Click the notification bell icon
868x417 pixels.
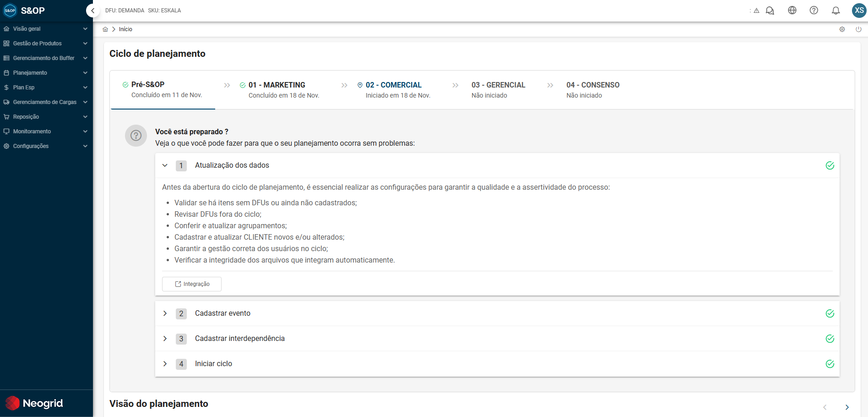tap(835, 11)
